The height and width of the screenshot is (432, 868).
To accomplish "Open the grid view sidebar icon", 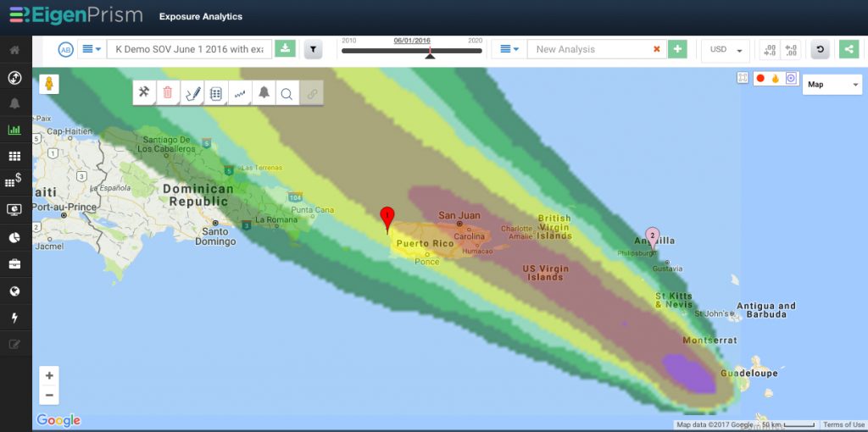I will coord(15,157).
